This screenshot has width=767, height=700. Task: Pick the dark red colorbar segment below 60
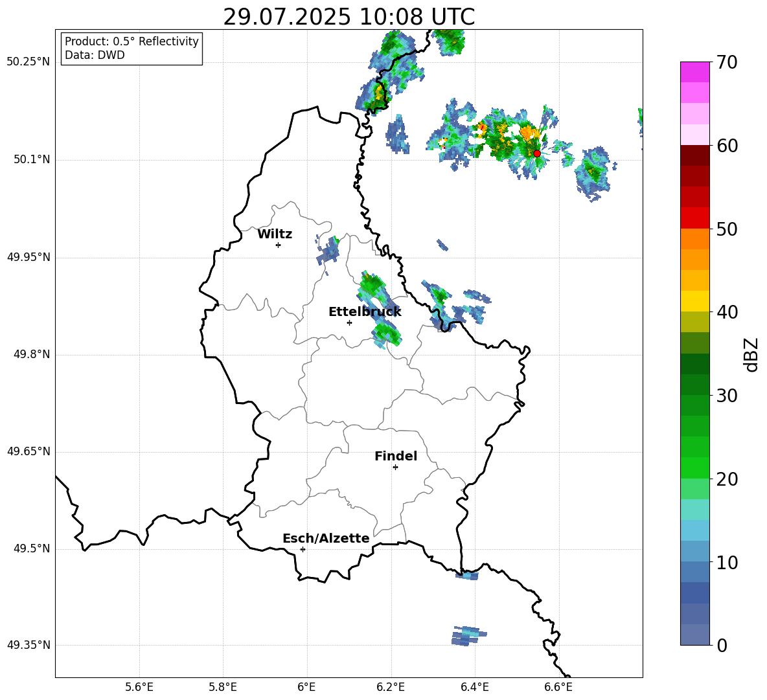694,155
